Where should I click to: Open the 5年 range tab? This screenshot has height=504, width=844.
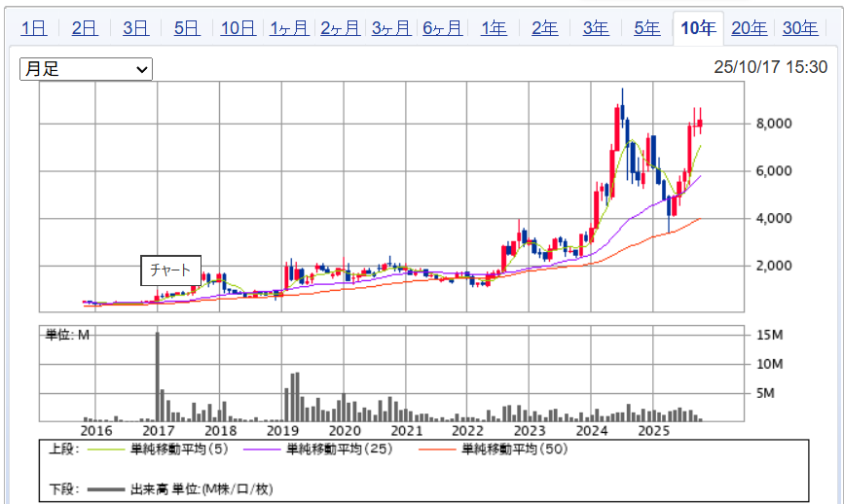[647, 28]
